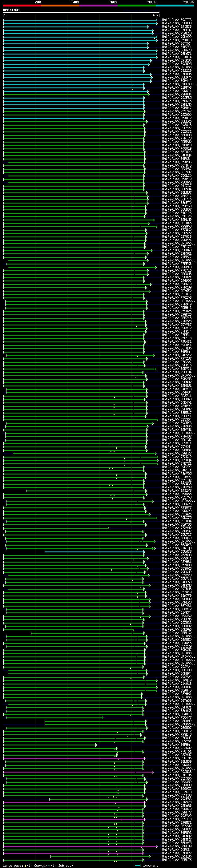197x868 pixels.
Task: Select the UniRef100_B9GTM5 label
Action: click(x=177, y=758)
